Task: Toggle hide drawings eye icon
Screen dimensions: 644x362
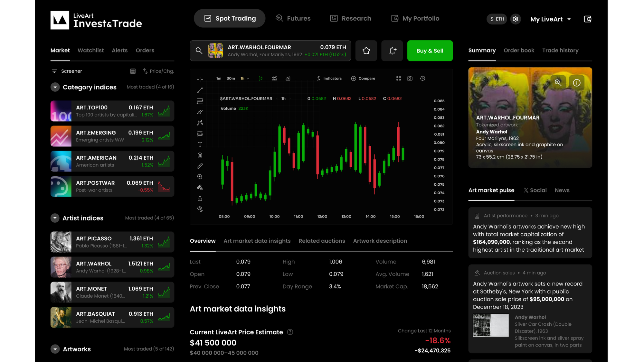Action: coord(200,209)
